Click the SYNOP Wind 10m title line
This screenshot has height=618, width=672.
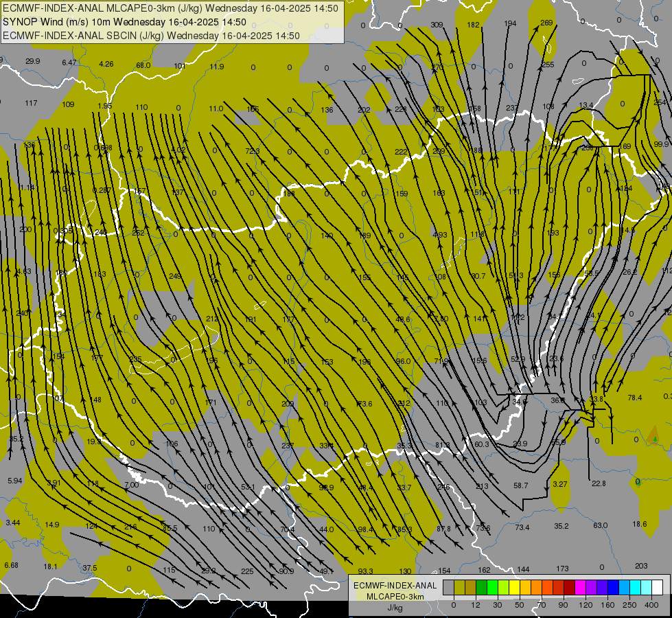(x=124, y=22)
